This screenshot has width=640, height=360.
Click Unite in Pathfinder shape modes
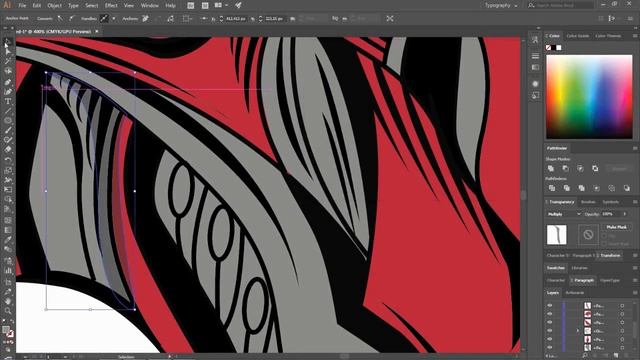pyautogui.click(x=551, y=168)
